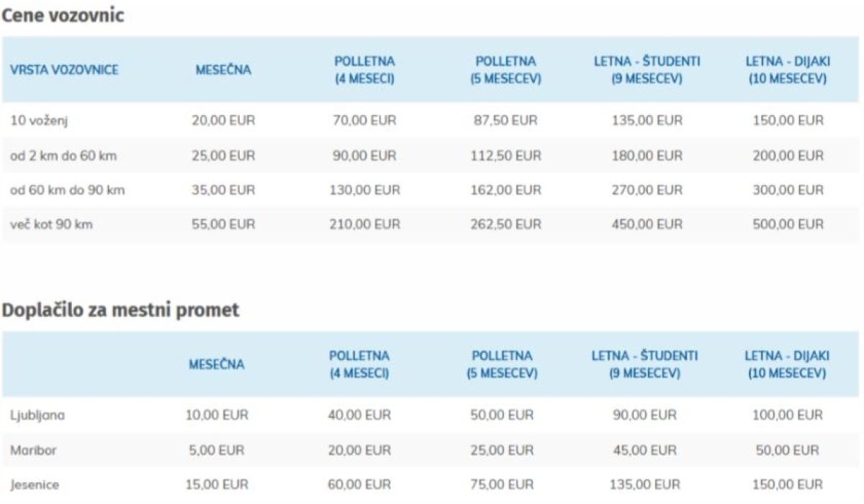The image size is (864, 504).
Task: Select the 500,00 EUR yearly price
Action: 786,225
